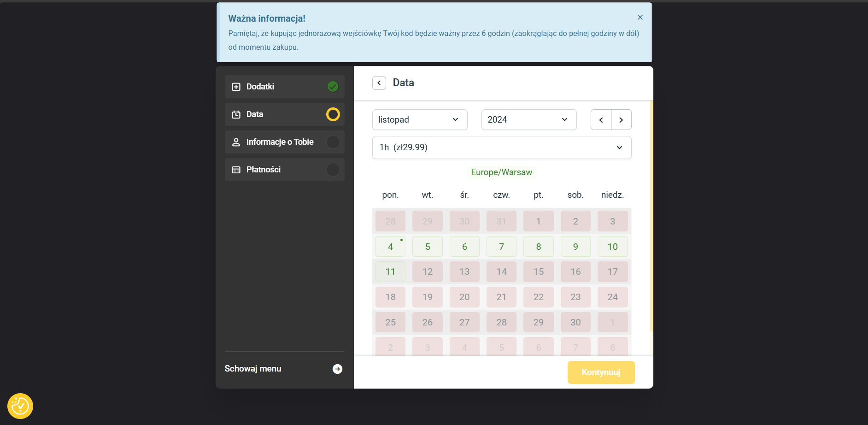Image resolution: width=868 pixels, height=425 pixels.
Task: Pick date 7 (czw.) in the calendar
Action: click(502, 247)
